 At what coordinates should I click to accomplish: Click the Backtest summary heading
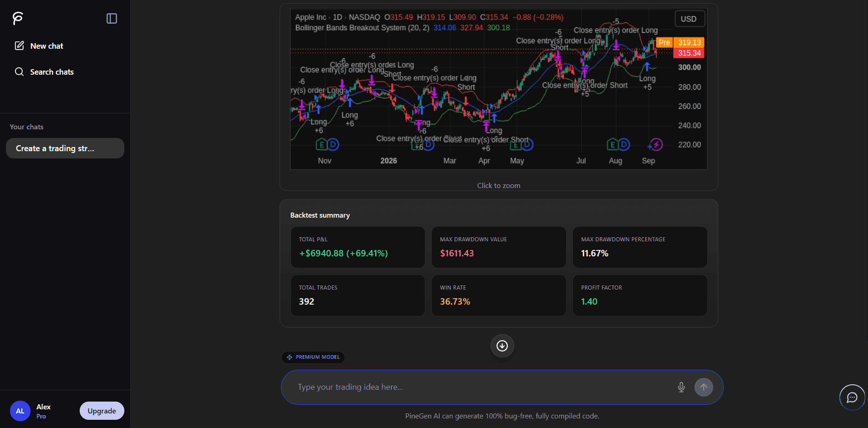click(320, 215)
